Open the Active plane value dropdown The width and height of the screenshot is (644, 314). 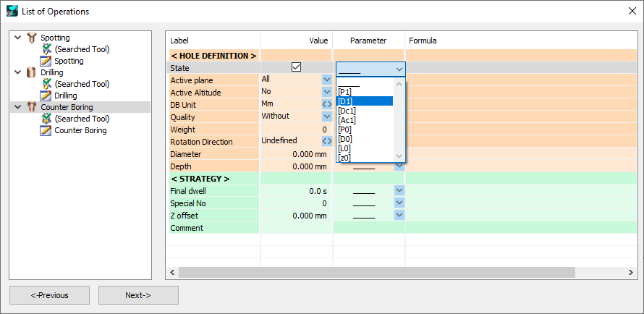(x=326, y=80)
